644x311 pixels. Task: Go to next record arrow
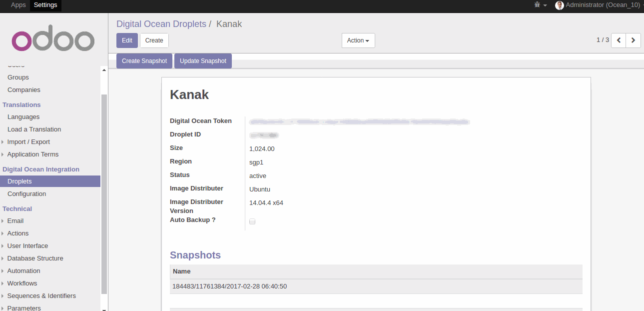(x=634, y=40)
